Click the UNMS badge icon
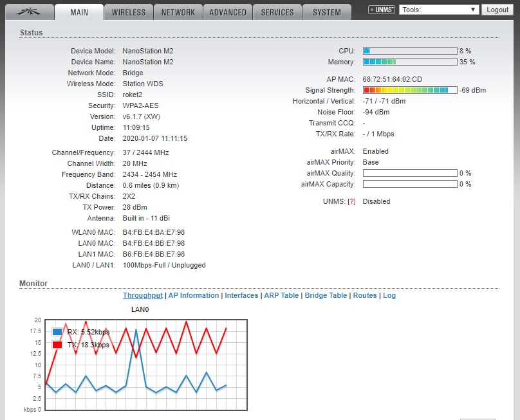 pyautogui.click(x=382, y=10)
